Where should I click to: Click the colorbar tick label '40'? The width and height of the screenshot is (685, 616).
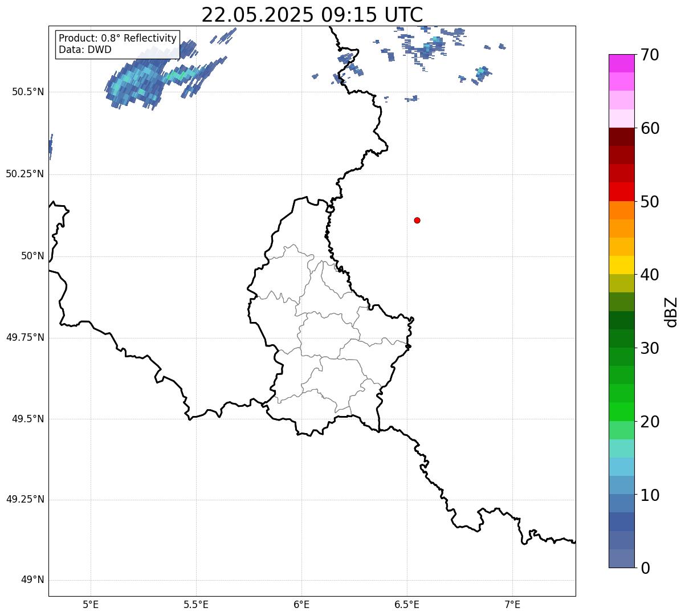click(x=650, y=275)
